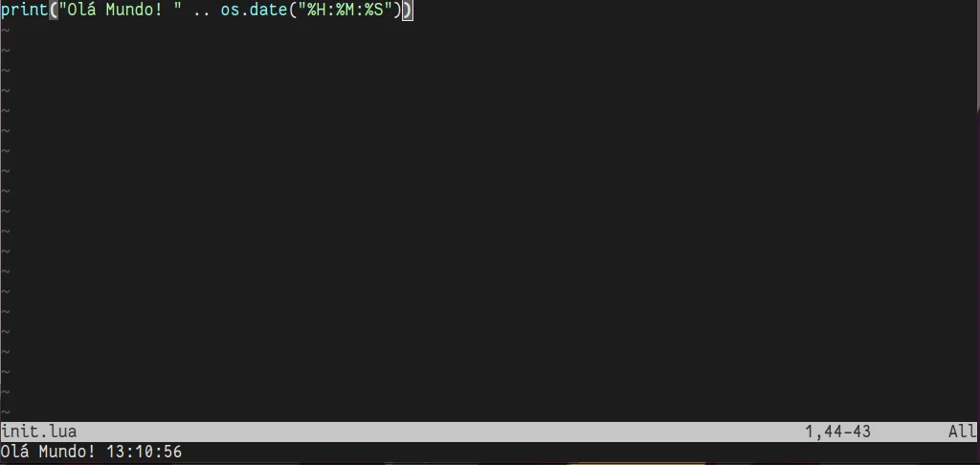
Task: Click the highlighted closing parenthesis at line end
Action: click(x=407, y=11)
